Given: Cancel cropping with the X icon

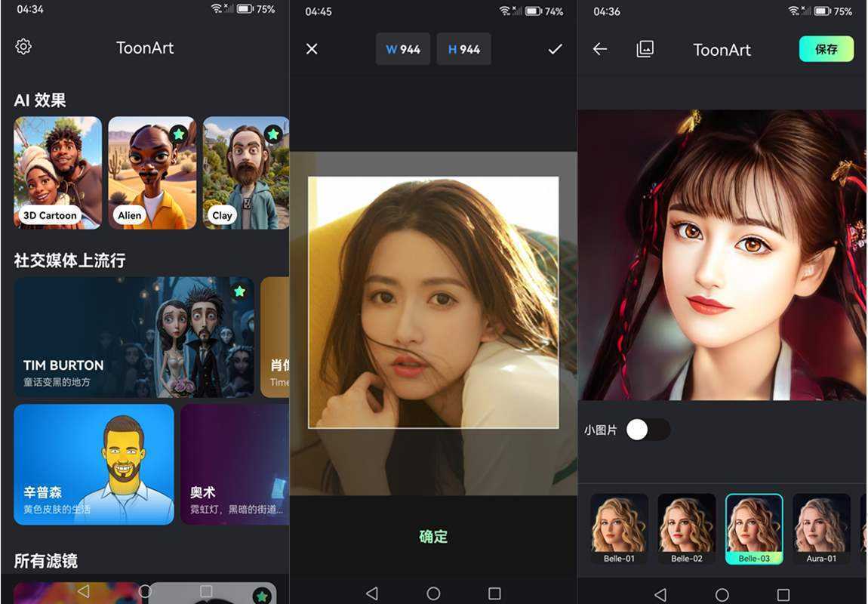Looking at the screenshot, I should 312,48.
